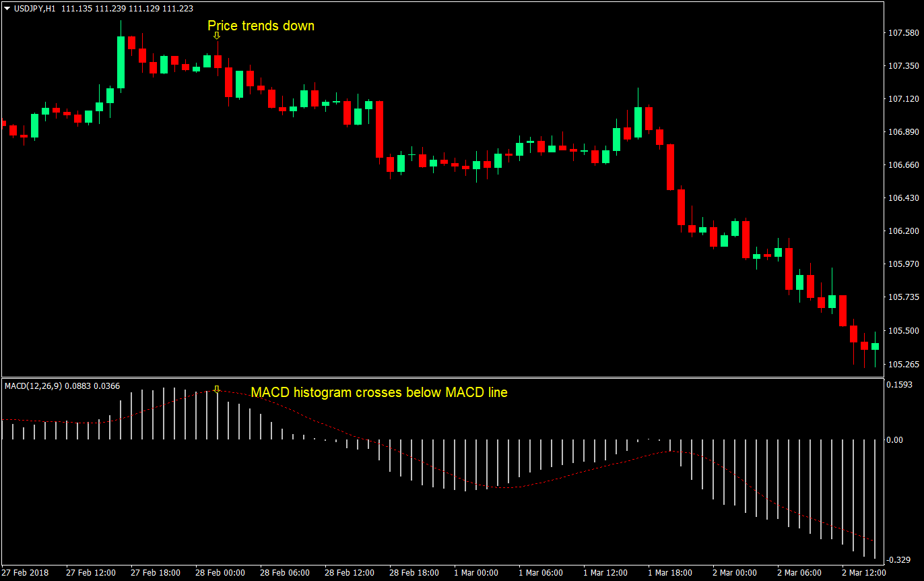
Task: Click the 1 Mar 18:00 time label
Action: click(x=671, y=572)
